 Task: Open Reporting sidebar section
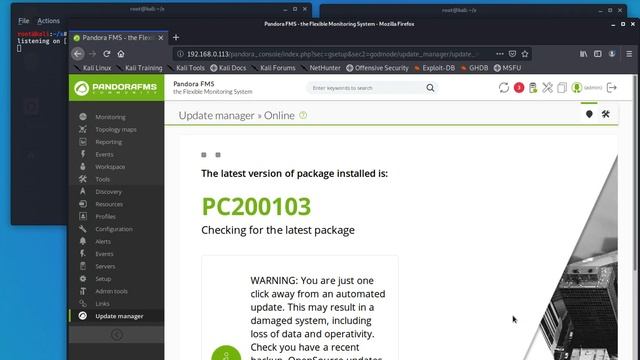point(109,142)
